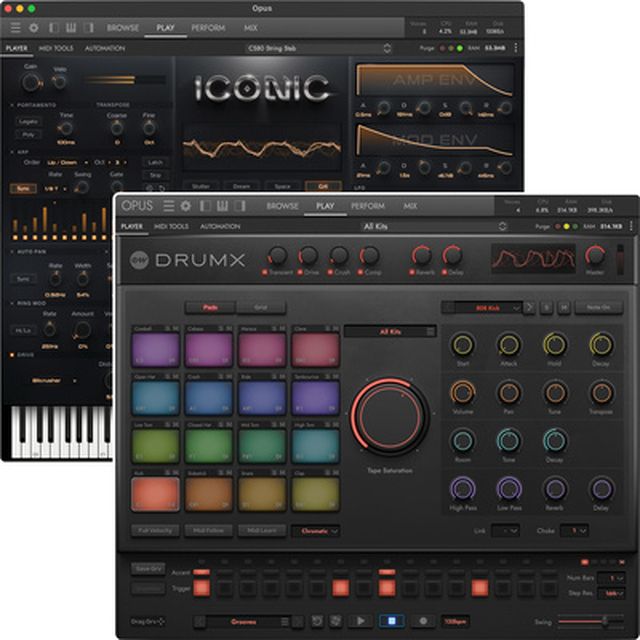Toggle Delay effect on/off LED in DrumX header
Screen dimensions: 640x640
coord(444,272)
